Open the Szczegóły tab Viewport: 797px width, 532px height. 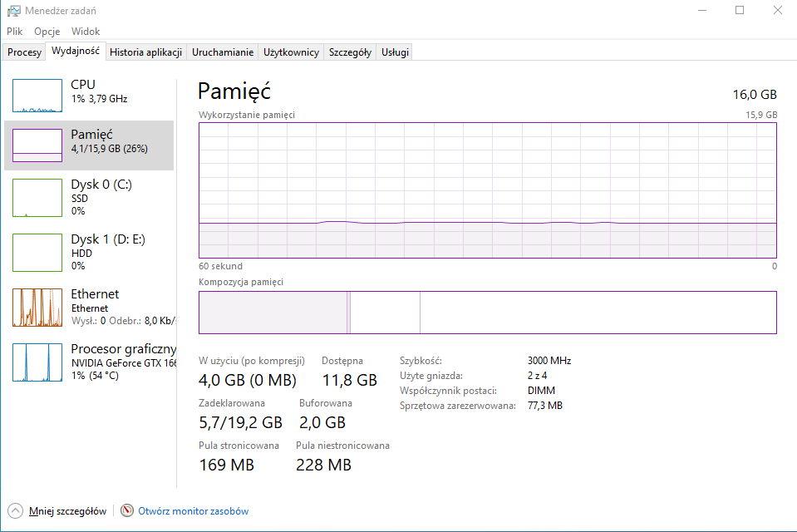pyautogui.click(x=350, y=52)
